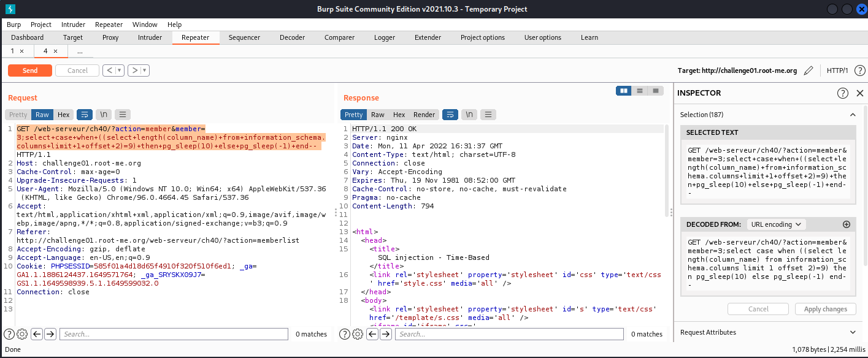Open the Learn tab
The height and width of the screenshot is (358, 868).
590,37
